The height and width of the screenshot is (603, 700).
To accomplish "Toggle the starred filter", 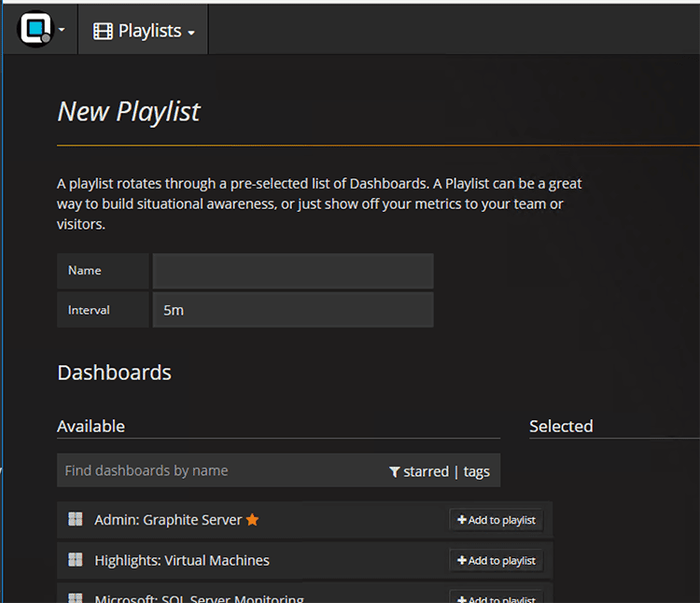I will [426, 471].
